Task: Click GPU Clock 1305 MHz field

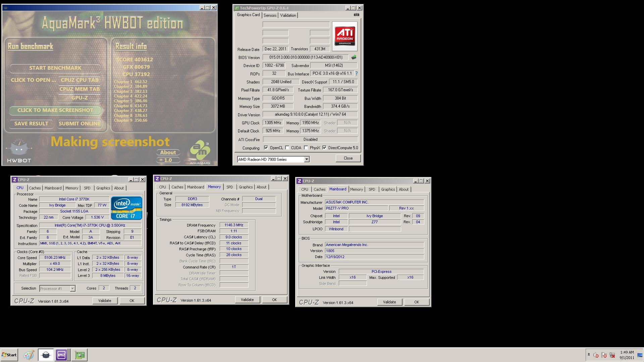Action: pos(273,123)
